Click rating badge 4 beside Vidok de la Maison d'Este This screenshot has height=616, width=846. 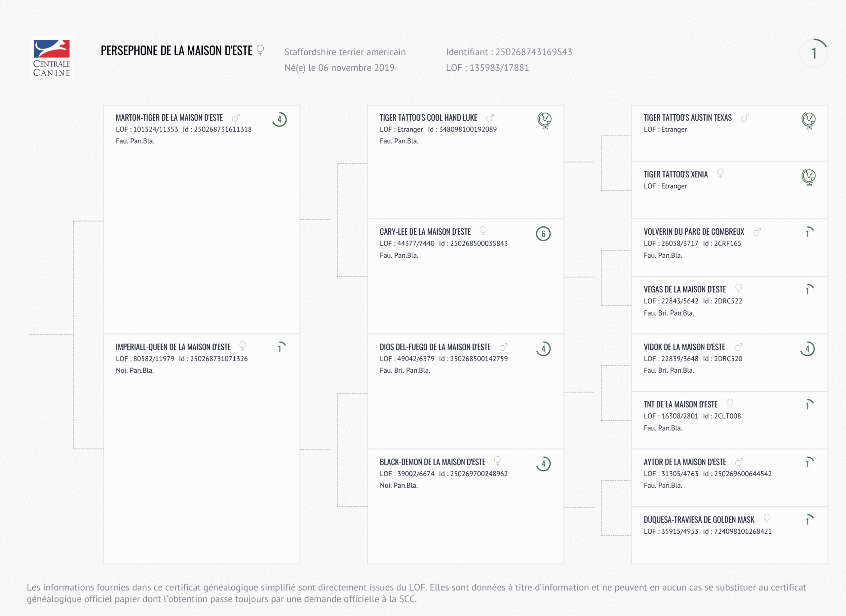807,349
